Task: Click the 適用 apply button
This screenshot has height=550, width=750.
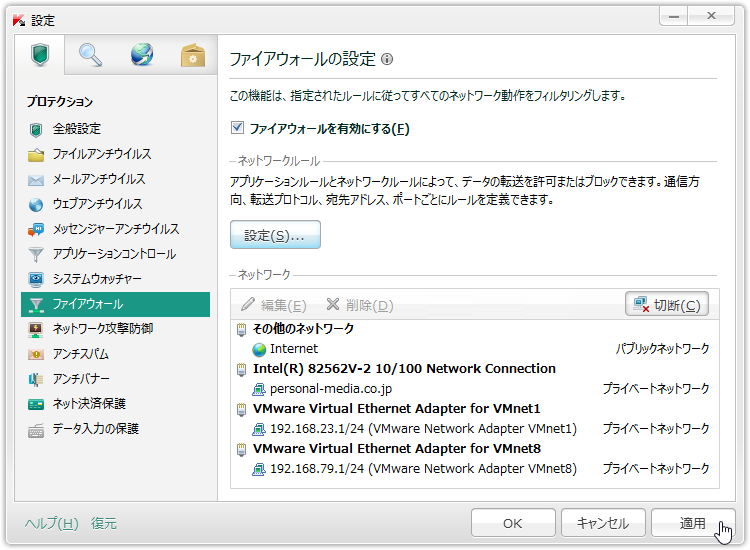Action: pyautogui.click(x=693, y=523)
